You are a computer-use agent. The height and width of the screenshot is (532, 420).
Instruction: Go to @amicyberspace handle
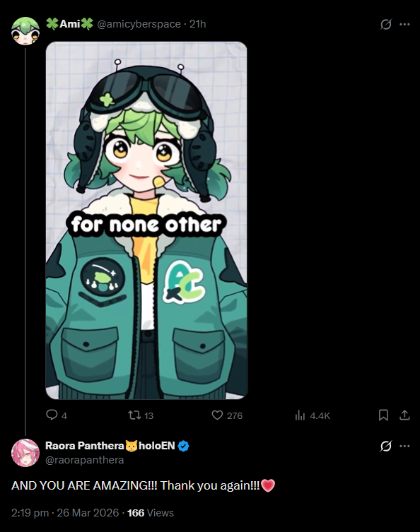pyautogui.click(x=139, y=24)
